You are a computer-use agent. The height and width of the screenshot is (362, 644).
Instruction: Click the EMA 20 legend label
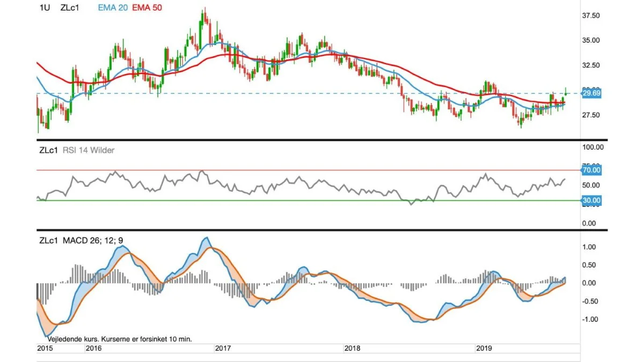(113, 8)
